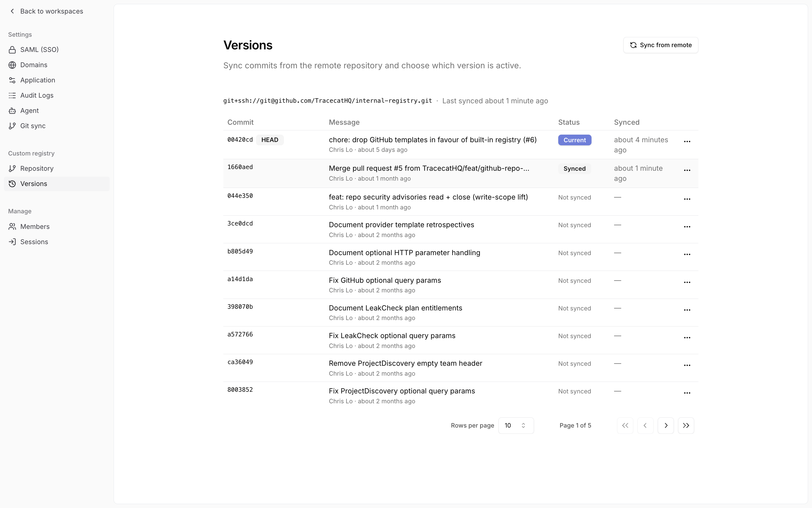The width and height of the screenshot is (812, 508).
Task: Click message 'Fix ProjectDiscovery optional query params'
Action: pos(402,391)
